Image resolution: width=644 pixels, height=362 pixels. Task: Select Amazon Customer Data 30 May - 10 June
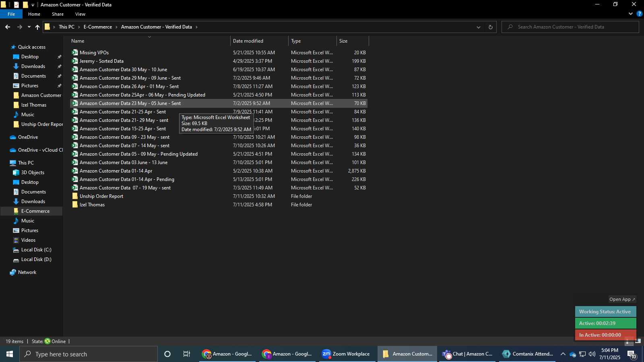click(123, 70)
